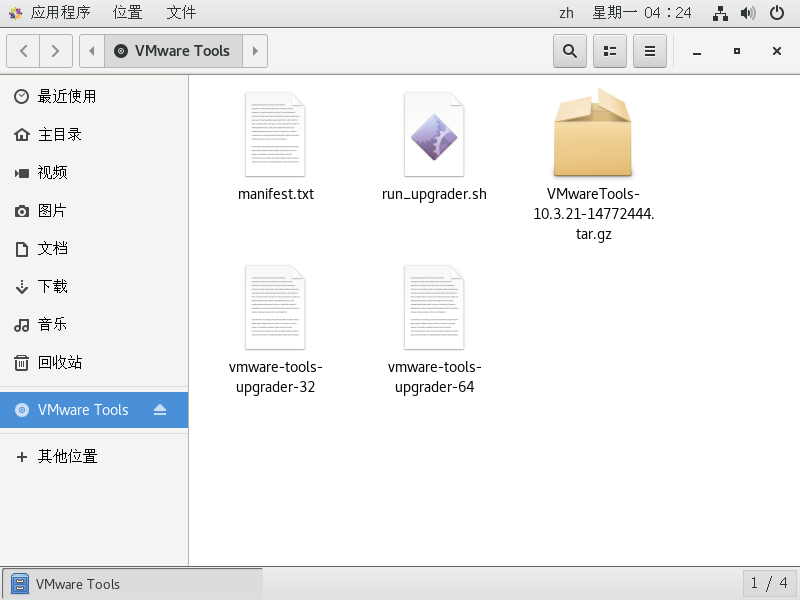
Task: Click the applications logo in top bar
Action: tap(15, 13)
